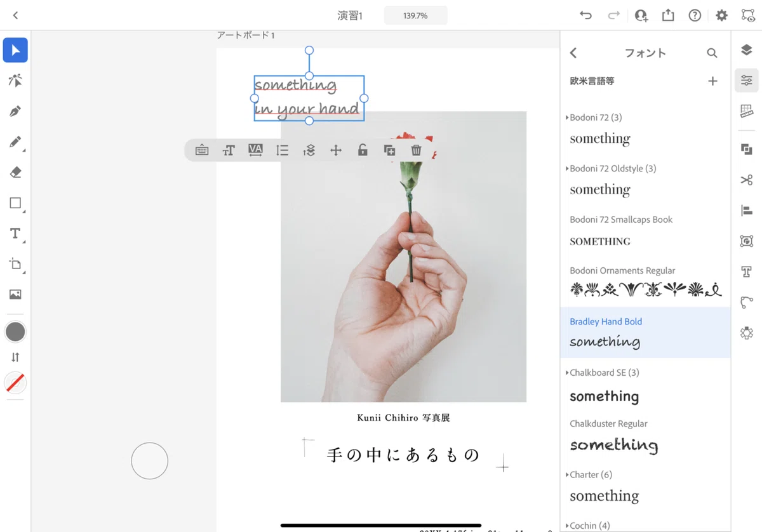The image size is (762, 532).
Task: Select the Pencil tool
Action: [x=15, y=142]
